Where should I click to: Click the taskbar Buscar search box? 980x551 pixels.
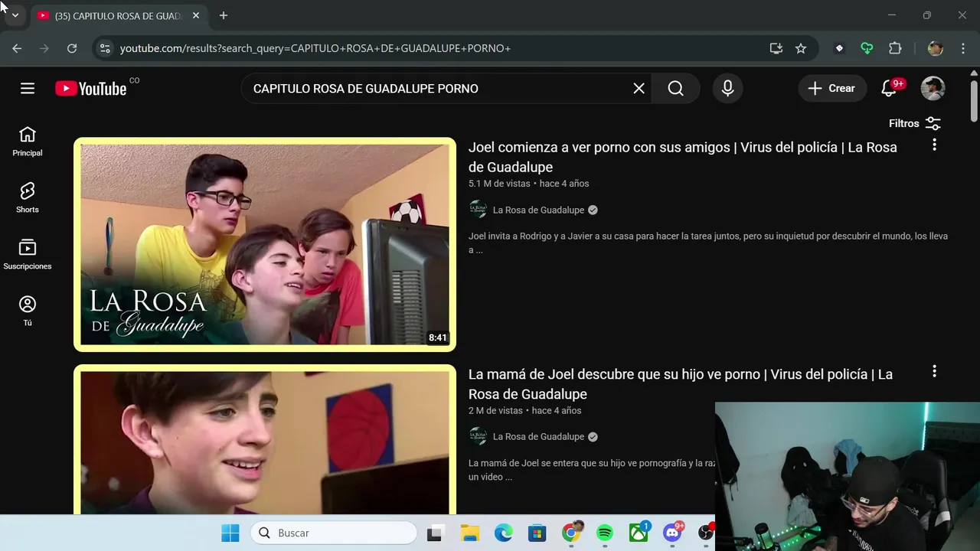coord(334,533)
